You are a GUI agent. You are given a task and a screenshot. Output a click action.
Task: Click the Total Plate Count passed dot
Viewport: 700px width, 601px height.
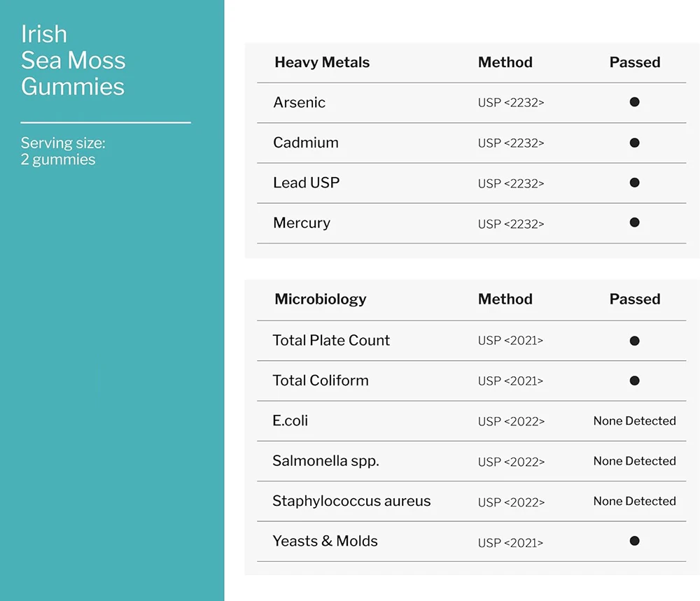(x=634, y=341)
